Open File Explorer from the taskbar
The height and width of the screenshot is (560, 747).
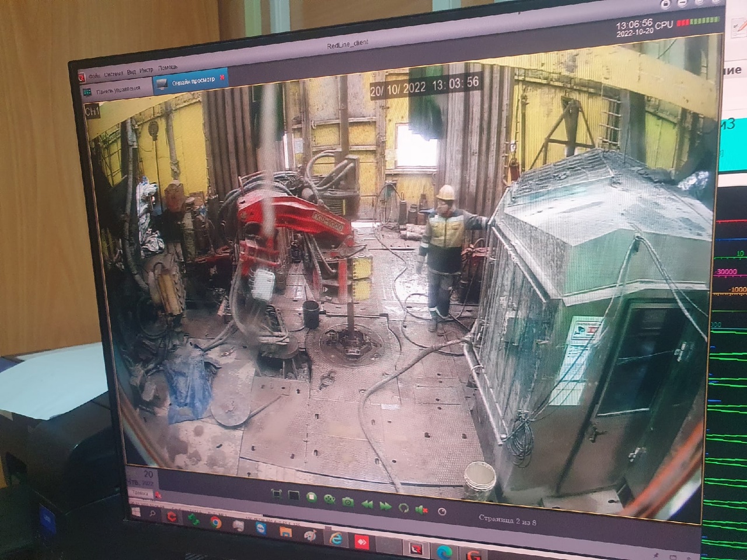point(285,531)
